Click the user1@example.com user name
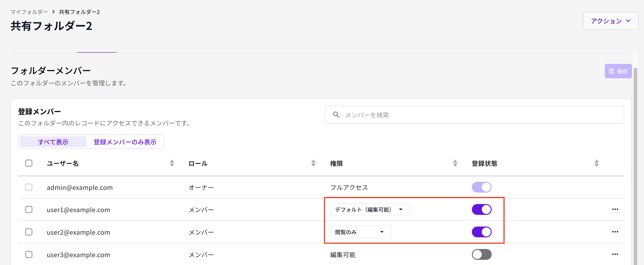The image size is (644, 265). point(78,210)
